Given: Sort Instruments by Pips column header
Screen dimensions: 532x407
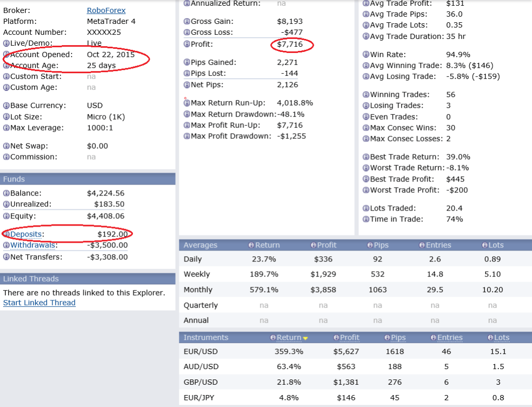Looking at the screenshot, I should point(398,338).
